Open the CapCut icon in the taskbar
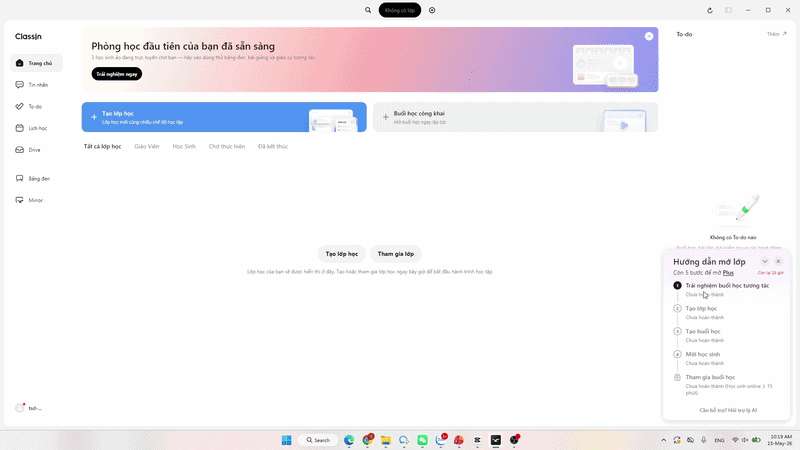 click(478, 440)
